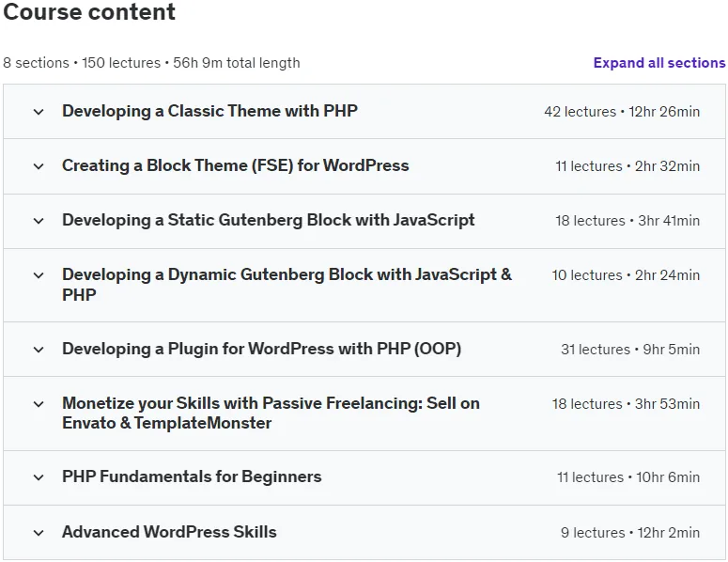Click Expand all sections link

659,63
